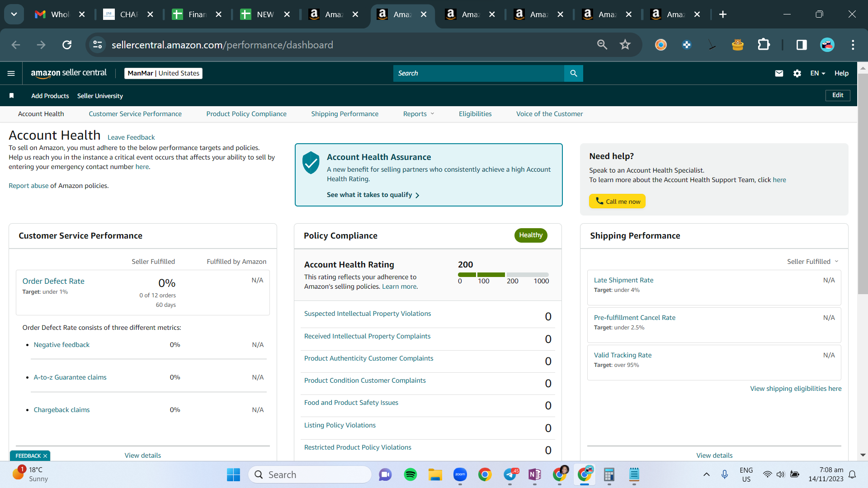Open the messages envelope icon
This screenshot has width=868, height=488.
(779, 73)
